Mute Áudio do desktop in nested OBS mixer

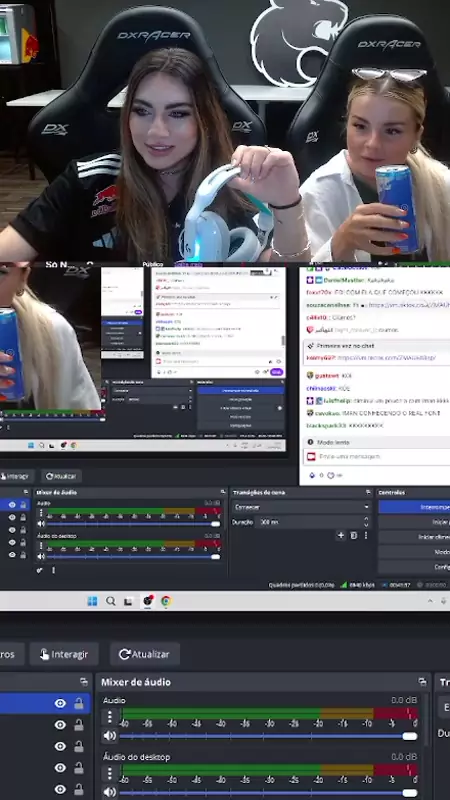coord(41,556)
